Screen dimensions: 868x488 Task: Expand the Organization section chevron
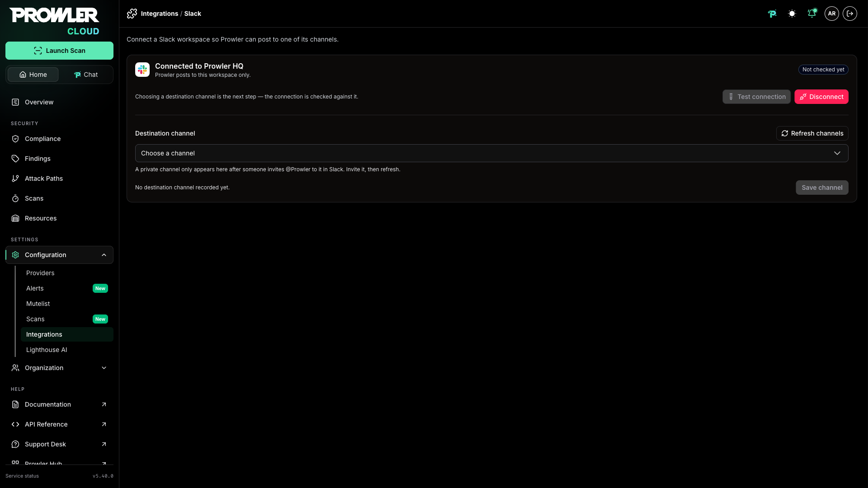[x=104, y=368]
